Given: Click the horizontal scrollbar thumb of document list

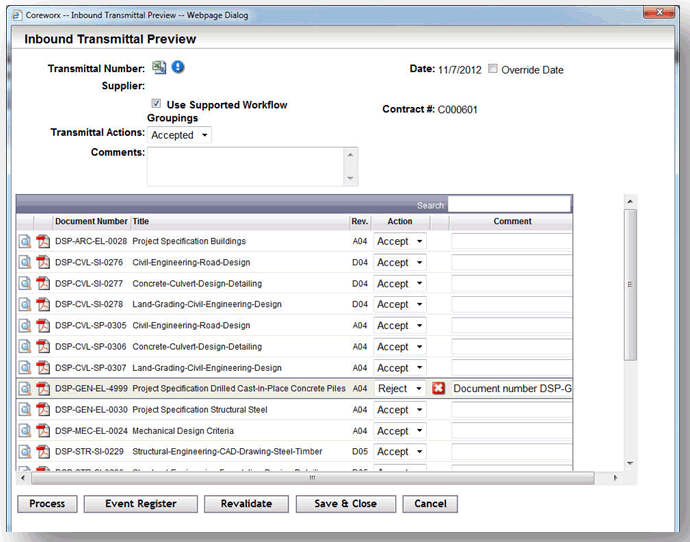Looking at the screenshot, I should point(312,478).
